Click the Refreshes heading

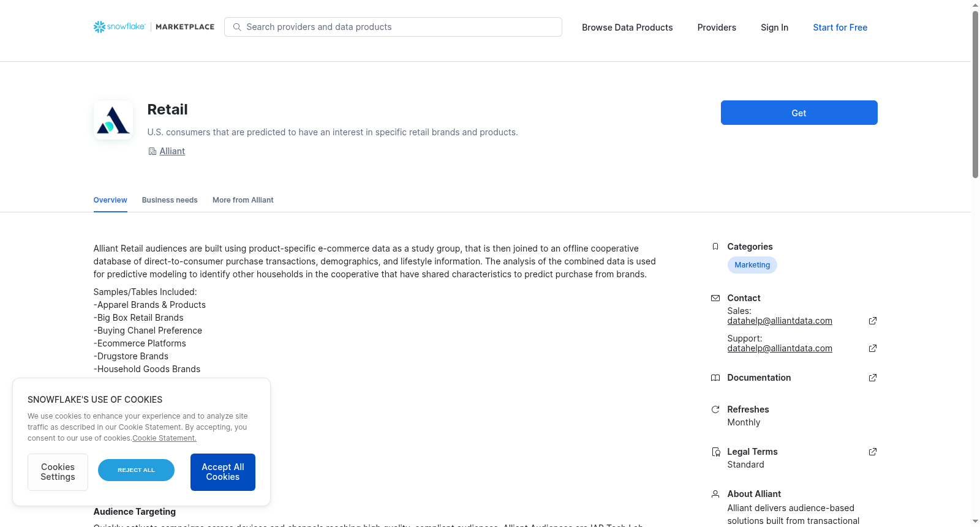point(748,409)
